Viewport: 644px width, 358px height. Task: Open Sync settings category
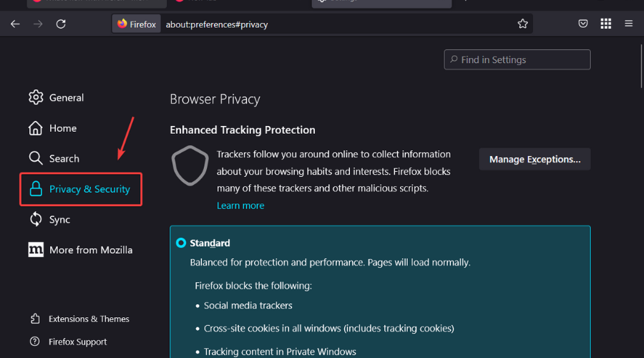tap(50, 220)
